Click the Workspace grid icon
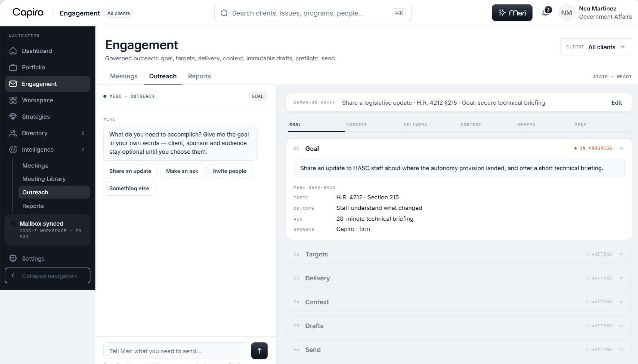638x364 pixels. pyautogui.click(x=13, y=100)
